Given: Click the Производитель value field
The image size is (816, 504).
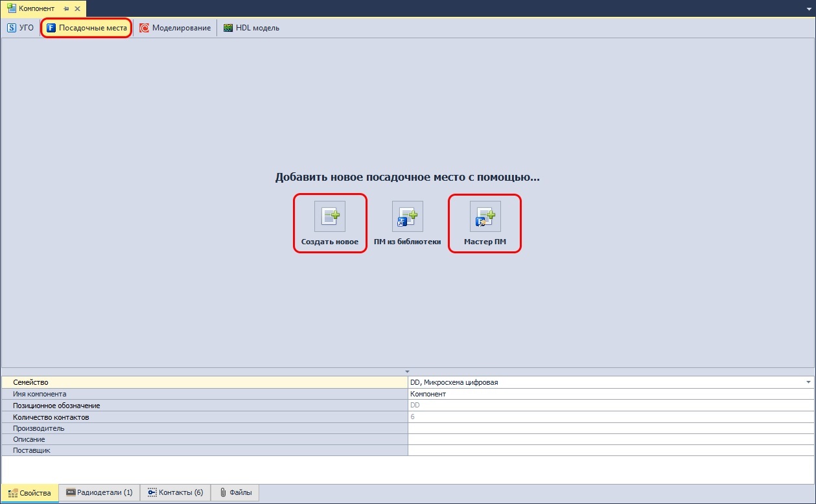Looking at the screenshot, I should [609, 428].
